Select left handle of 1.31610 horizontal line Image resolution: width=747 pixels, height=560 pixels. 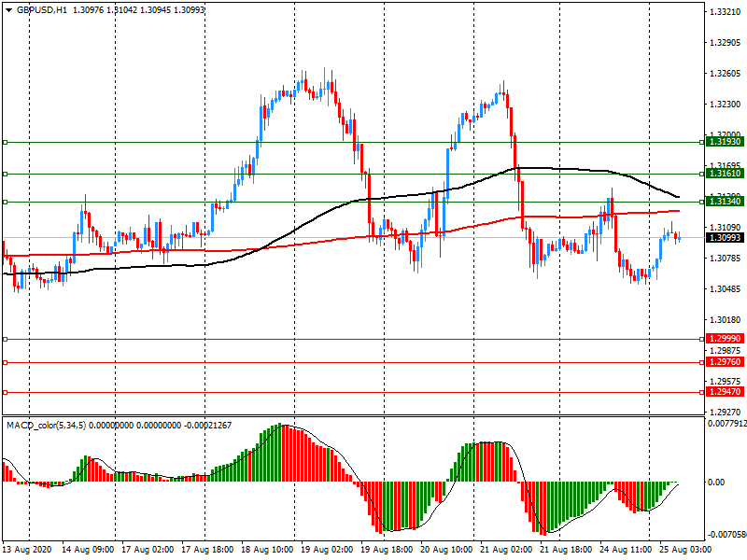coord(6,175)
